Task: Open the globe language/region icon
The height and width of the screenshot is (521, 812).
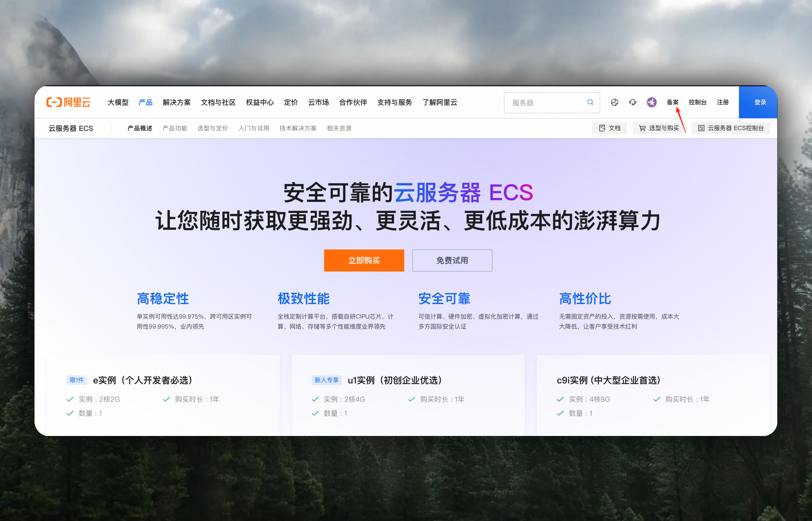Action: 614,102
